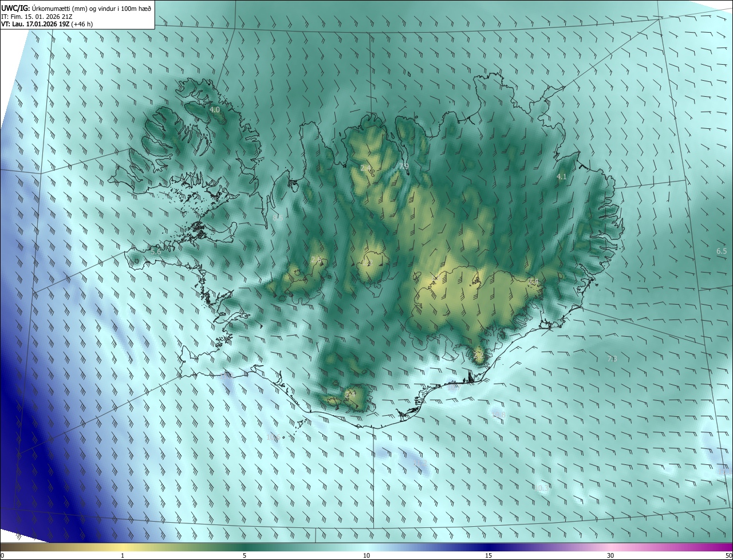This screenshot has width=733, height=560.
Task: Click the '7.9' value in the north
Action: pos(404,167)
